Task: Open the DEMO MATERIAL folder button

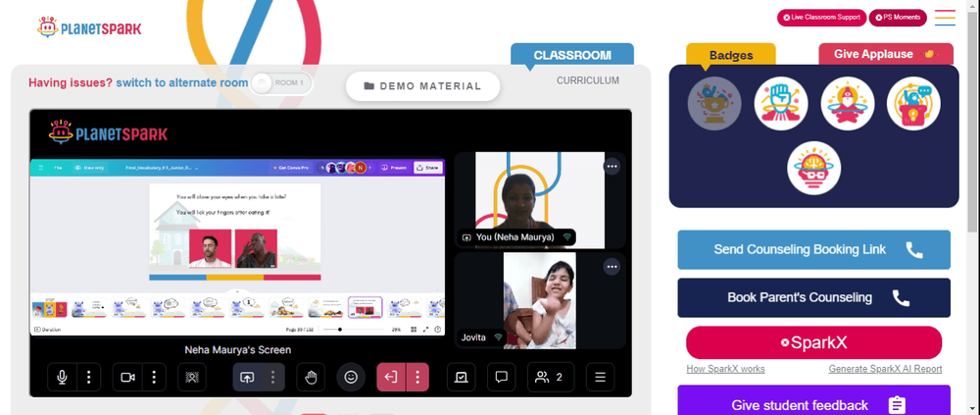Action: [x=423, y=86]
